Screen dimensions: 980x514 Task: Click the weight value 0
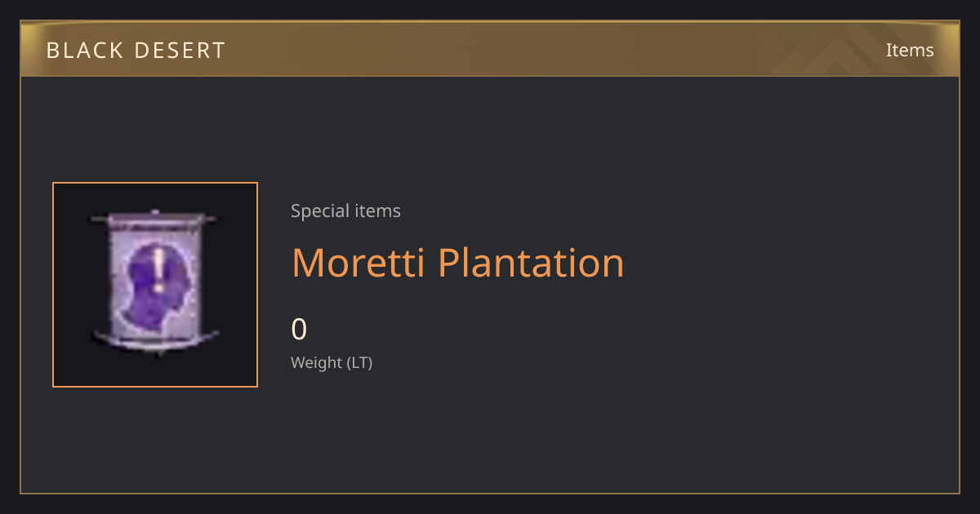[x=299, y=330]
